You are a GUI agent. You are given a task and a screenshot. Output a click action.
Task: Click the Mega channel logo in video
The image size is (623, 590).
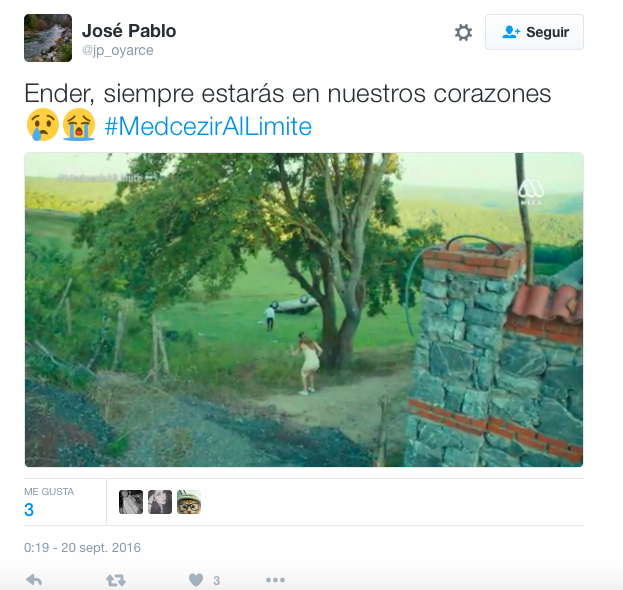pyautogui.click(x=531, y=192)
